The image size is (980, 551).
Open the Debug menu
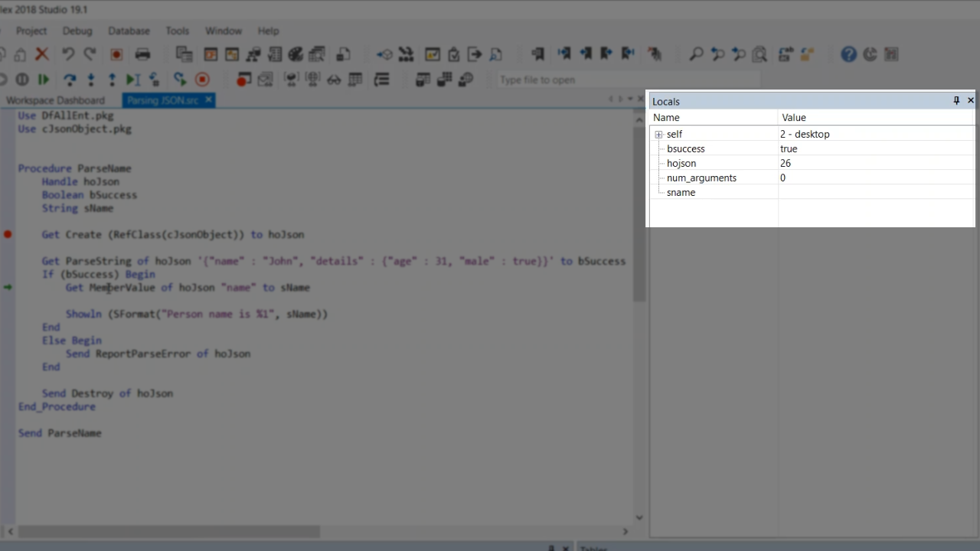click(x=77, y=31)
